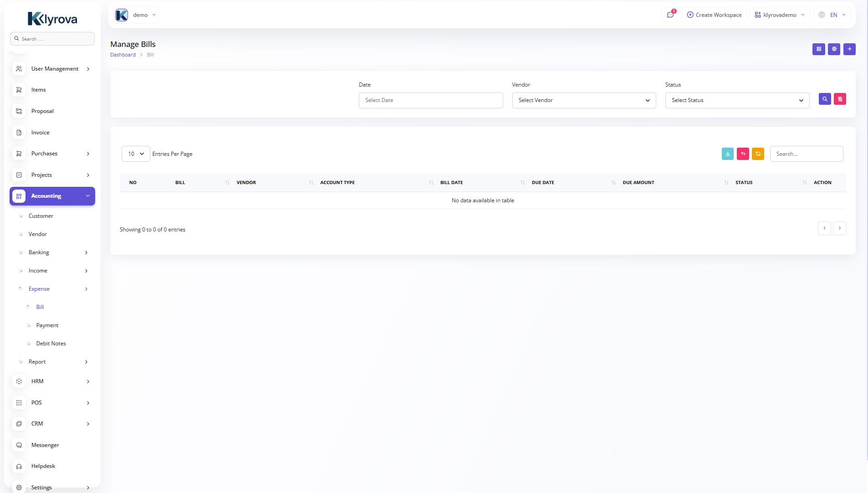
Task: Change the entries per page dropdown
Action: coord(136,154)
